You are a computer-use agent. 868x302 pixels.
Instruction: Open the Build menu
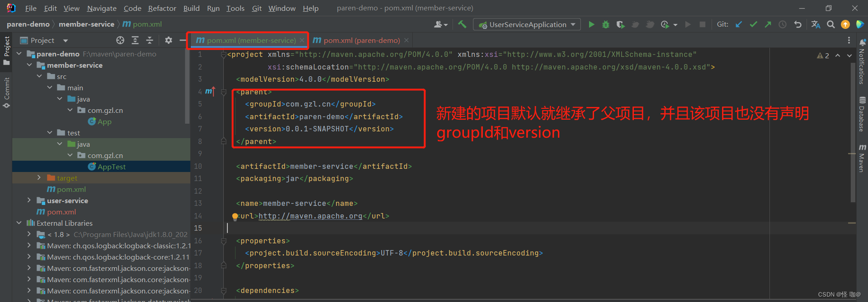[x=191, y=8]
